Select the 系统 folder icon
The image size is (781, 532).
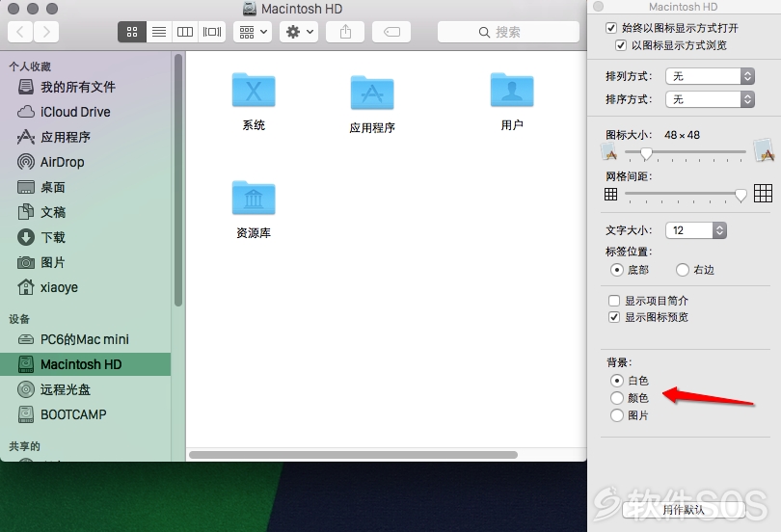tap(254, 90)
